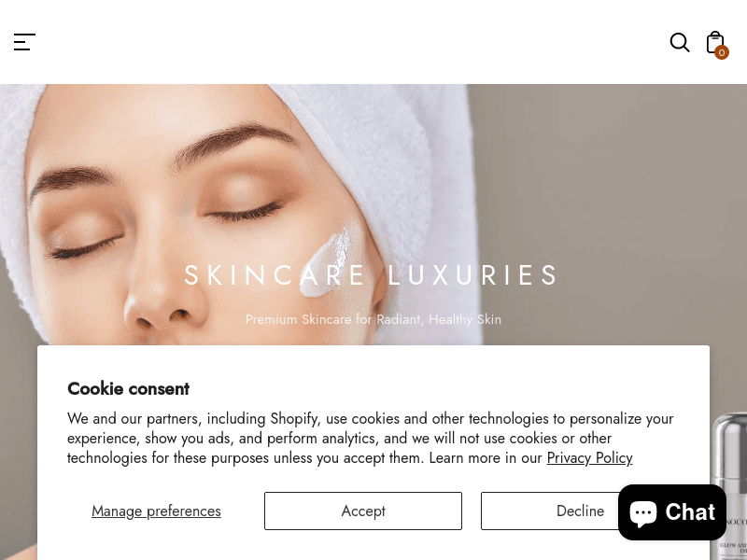Click the cookie consent description paragraph
Image resolution: width=747 pixels, height=560 pixels.
point(370,438)
